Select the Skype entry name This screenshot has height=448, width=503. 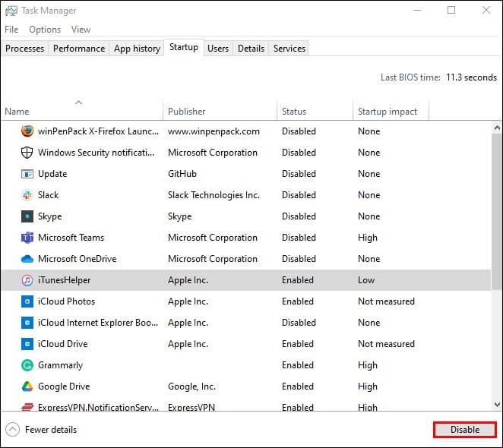(49, 216)
